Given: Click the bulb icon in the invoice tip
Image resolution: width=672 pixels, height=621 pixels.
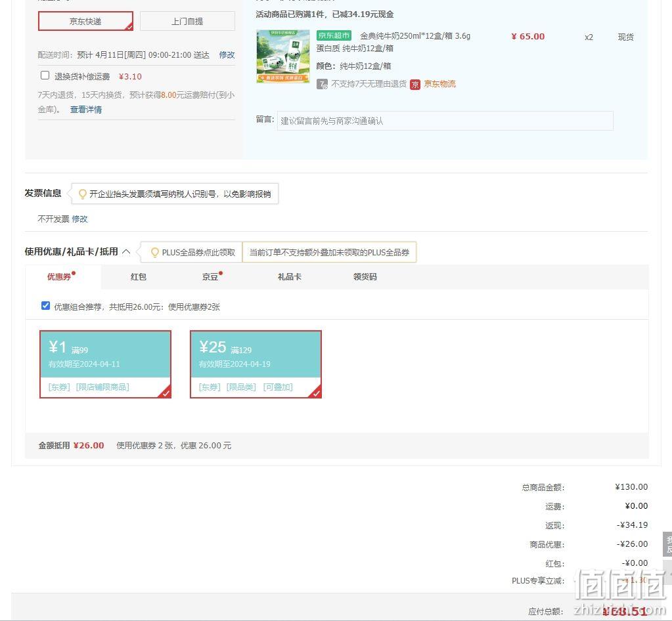Looking at the screenshot, I should 82,194.
